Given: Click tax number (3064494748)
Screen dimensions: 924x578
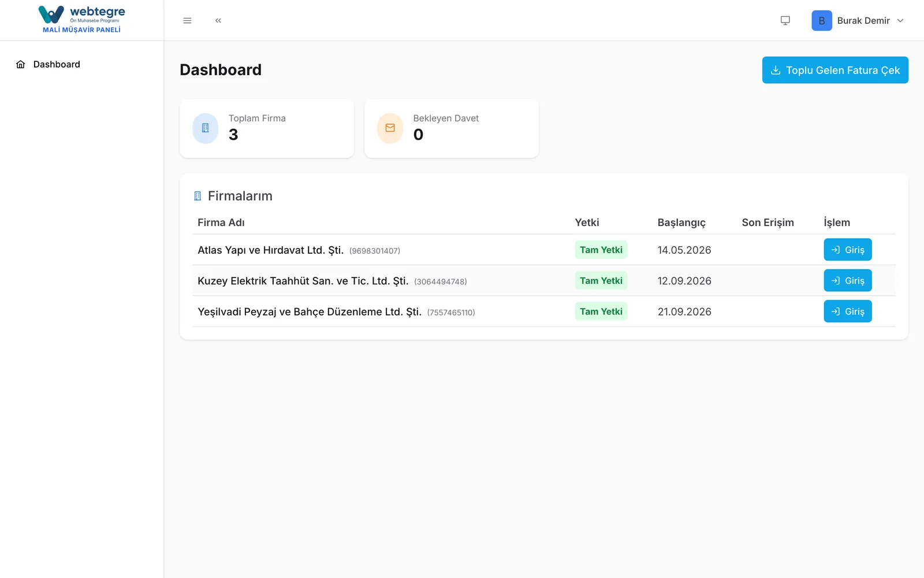Looking at the screenshot, I should tap(441, 281).
